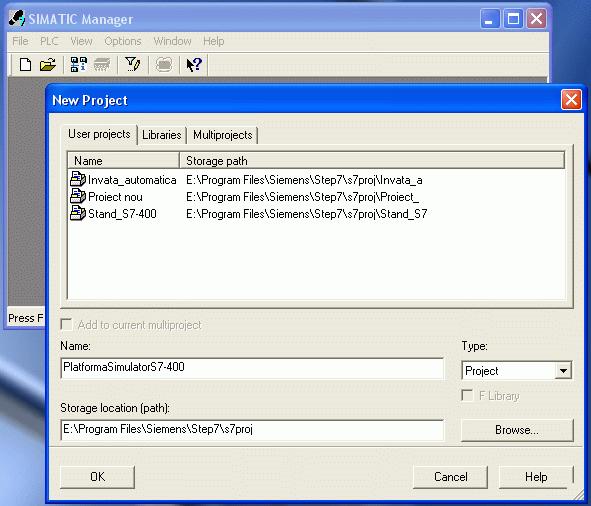Screen dimensions: 591x506
Task: Click the OK button
Action: tap(98, 477)
